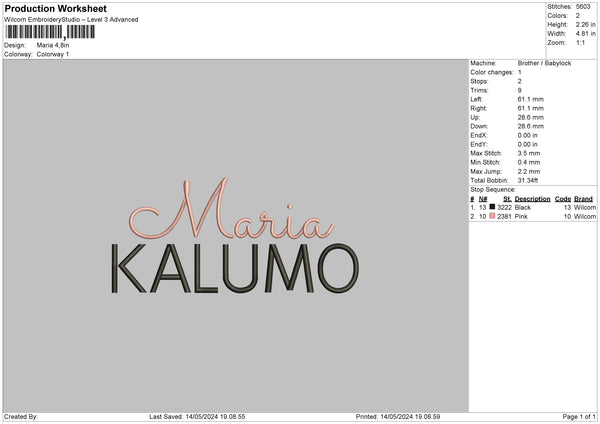Screen dimensions: 600x424
Task: Click the 'Wilcom' brand in the Pink row
Action: 585,217
